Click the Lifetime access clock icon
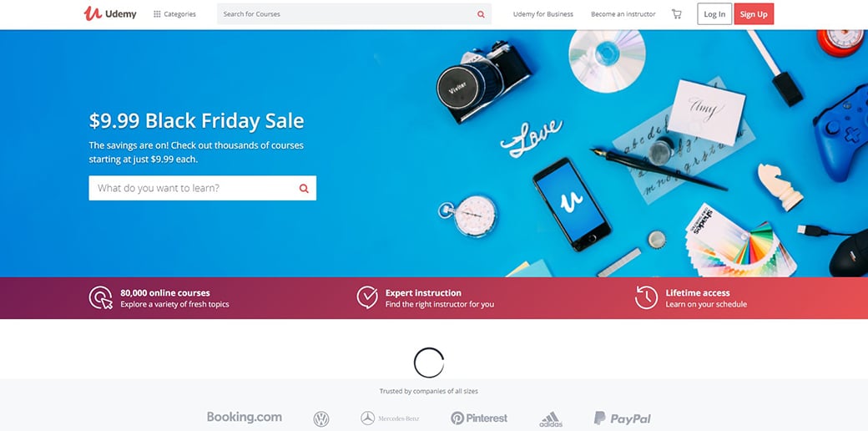868x431 pixels. click(646, 297)
